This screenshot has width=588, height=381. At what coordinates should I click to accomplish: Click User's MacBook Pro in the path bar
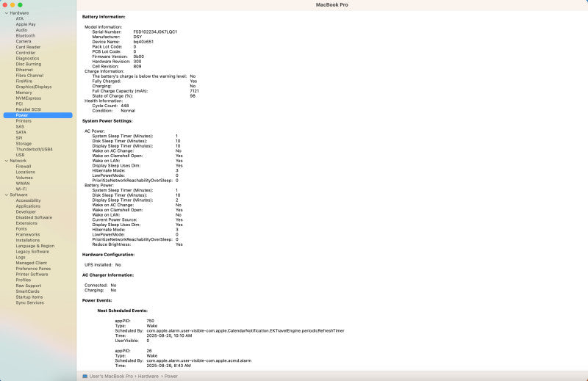111,376
